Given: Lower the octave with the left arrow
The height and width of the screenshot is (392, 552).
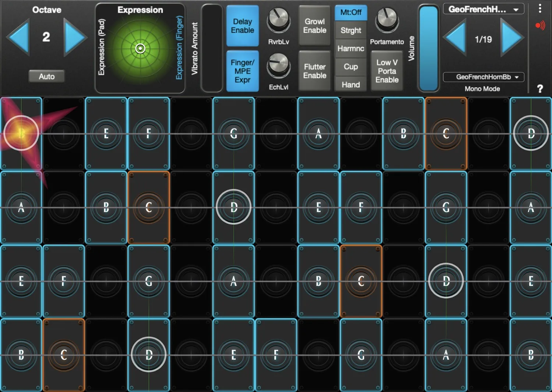Looking at the screenshot, I should click(18, 38).
